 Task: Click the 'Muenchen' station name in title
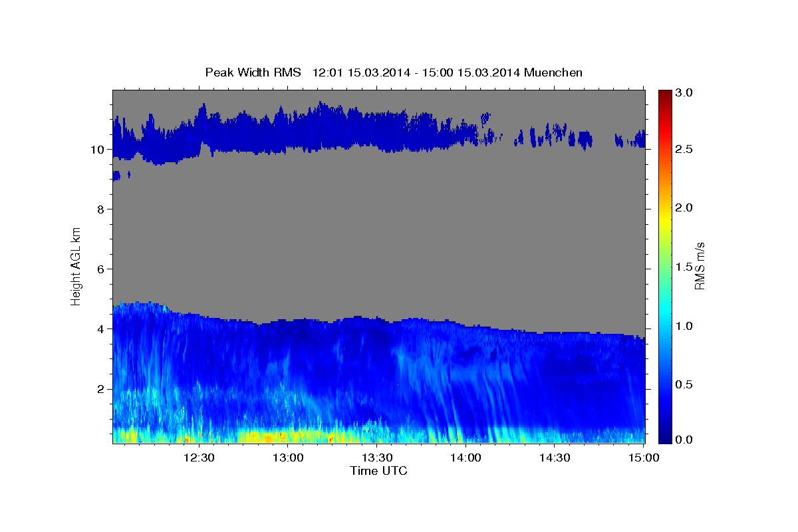point(553,72)
